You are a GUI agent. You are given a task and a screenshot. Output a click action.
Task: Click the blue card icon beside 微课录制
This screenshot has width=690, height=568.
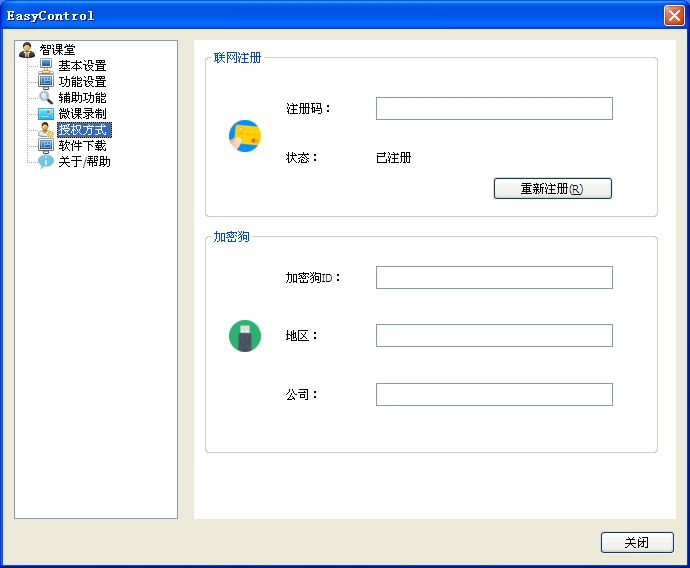(x=46, y=114)
